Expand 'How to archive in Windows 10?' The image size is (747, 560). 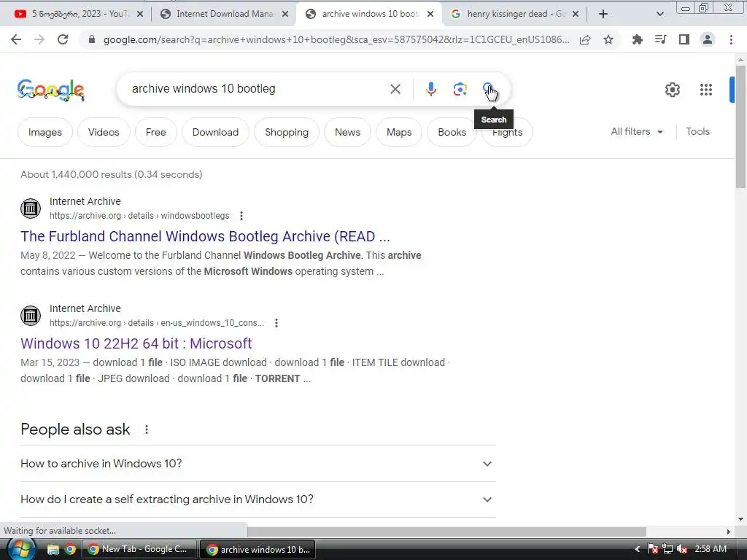(x=258, y=464)
